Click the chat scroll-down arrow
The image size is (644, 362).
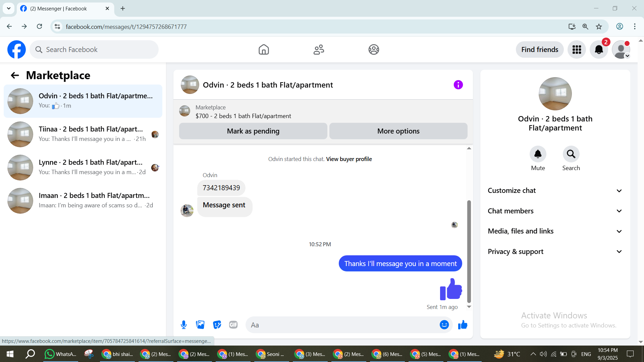[469, 307]
